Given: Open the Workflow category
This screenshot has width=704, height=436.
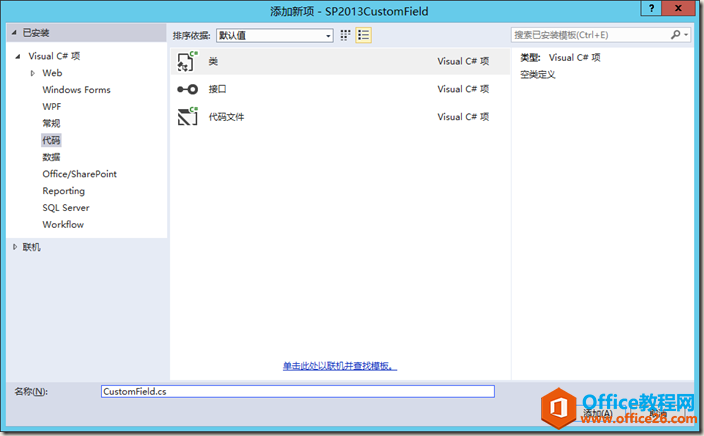Looking at the screenshot, I should click(x=63, y=225).
